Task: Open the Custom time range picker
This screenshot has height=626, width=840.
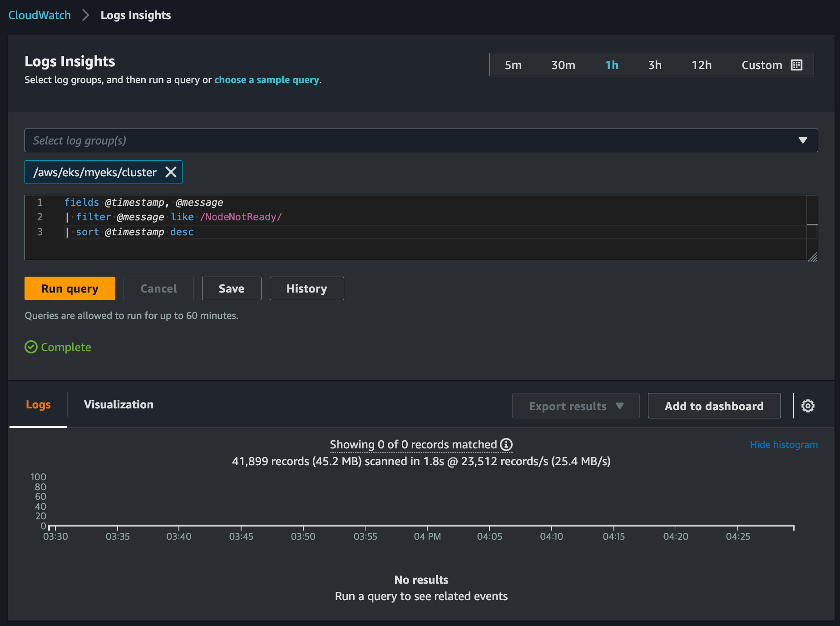Action: [x=773, y=65]
